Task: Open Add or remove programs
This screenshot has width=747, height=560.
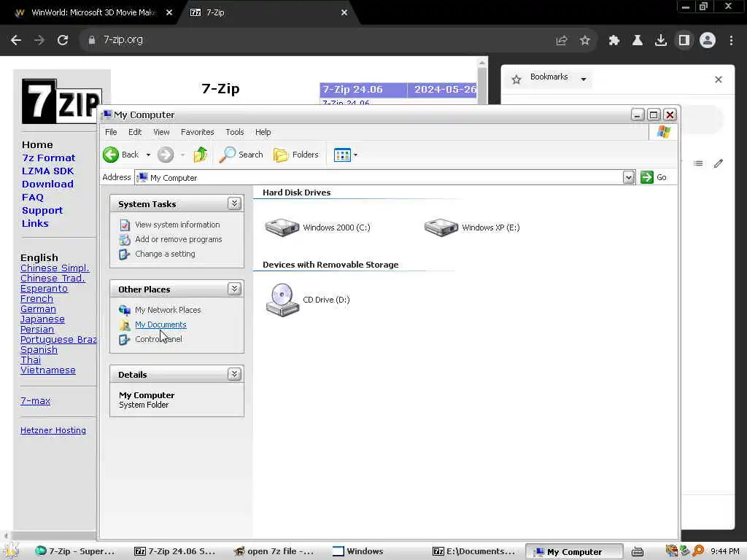Action: click(x=178, y=239)
